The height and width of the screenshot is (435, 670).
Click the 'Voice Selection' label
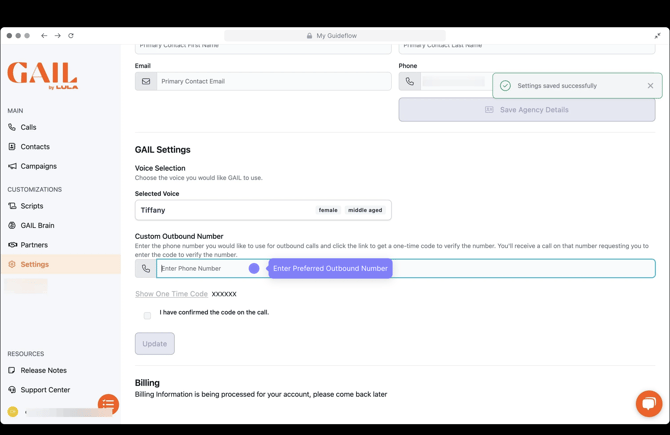click(x=160, y=168)
